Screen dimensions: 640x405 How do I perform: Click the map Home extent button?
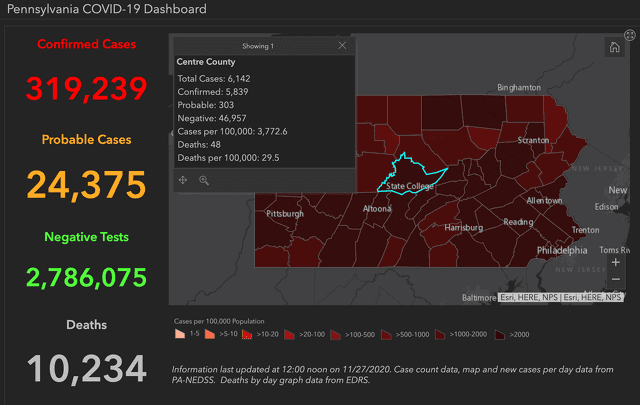point(614,47)
